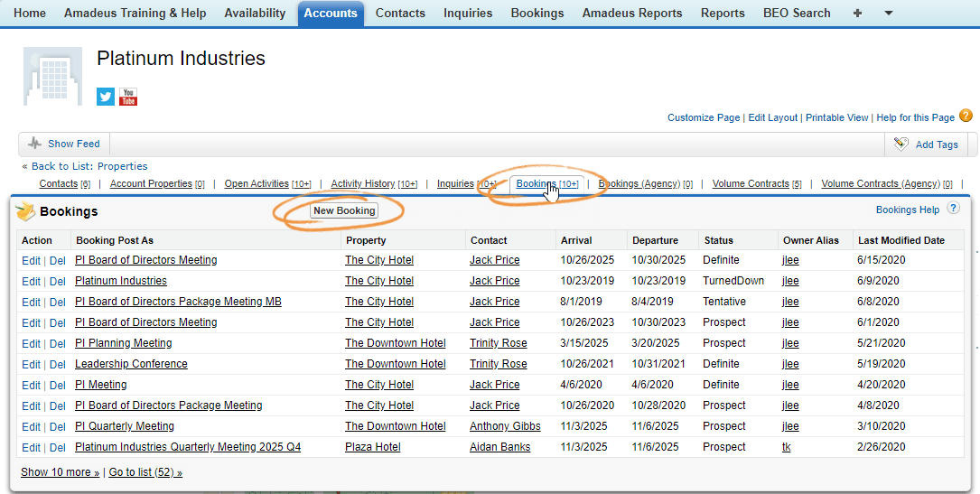This screenshot has width=980, height=494.
Task: Click Go to list (52) link
Action: tap(145, 472)
